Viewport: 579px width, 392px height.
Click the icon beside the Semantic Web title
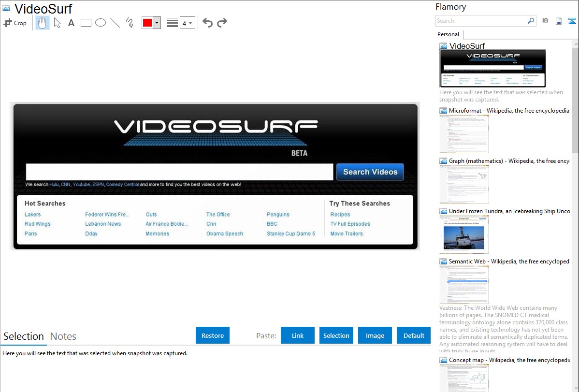click(443, 261)
